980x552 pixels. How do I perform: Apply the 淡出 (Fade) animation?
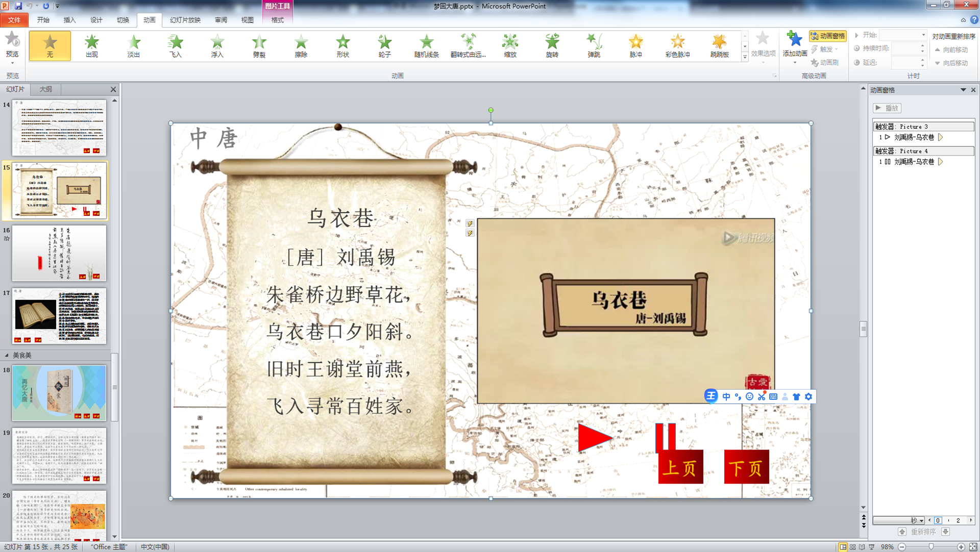click(x=133, y=46)
